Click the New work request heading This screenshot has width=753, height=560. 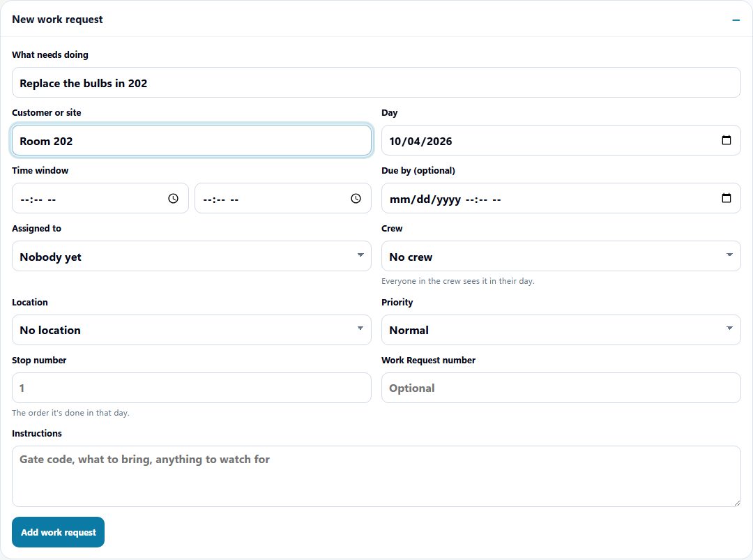point(57,20)
